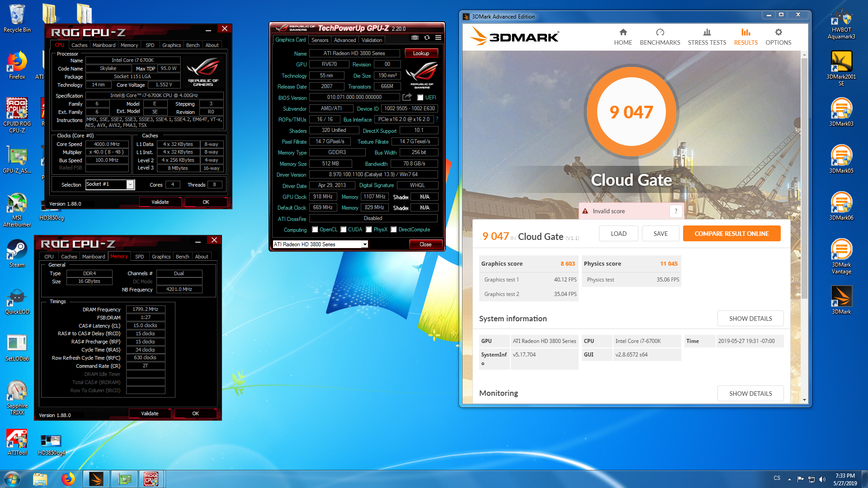Open the Validation tab in GPU-Z
This screenshot has height=488, width=868.
point(372,40)
